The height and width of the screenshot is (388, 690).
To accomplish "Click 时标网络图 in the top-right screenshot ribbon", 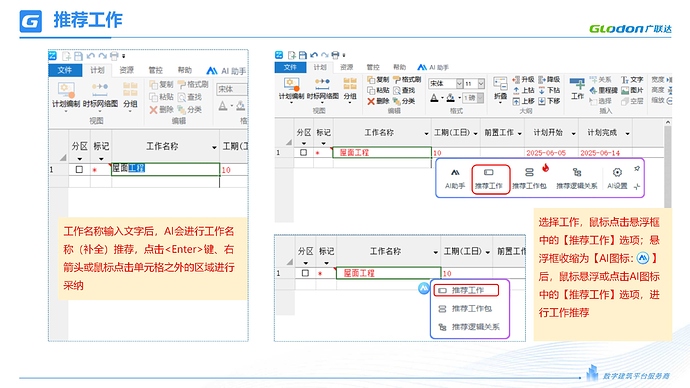I will point(323,91).
